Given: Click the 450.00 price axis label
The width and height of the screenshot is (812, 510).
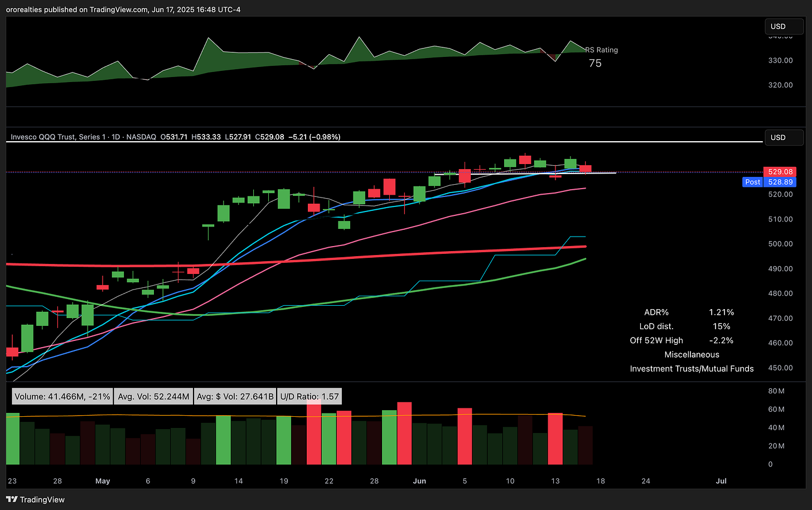Looking at the screenshot, I should [780, 368].
